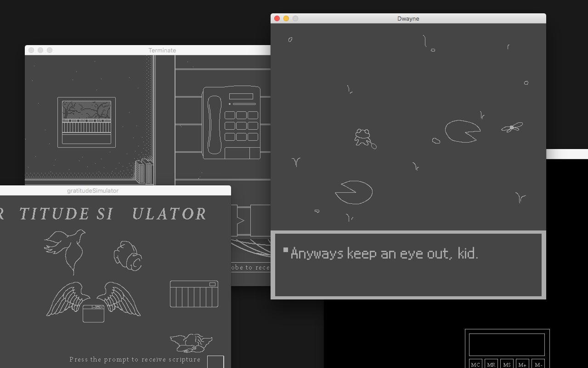The height and width of the screenshot is (368, 588).
Task: Click the winged window icon in gratitudeSimulator
Action: pyautogui.click(x=93, y=302)
